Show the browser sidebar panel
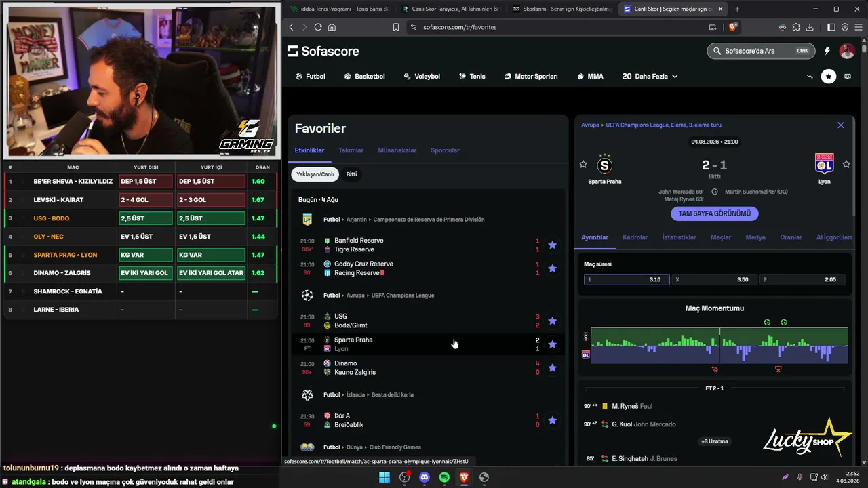 click(832, 27)
